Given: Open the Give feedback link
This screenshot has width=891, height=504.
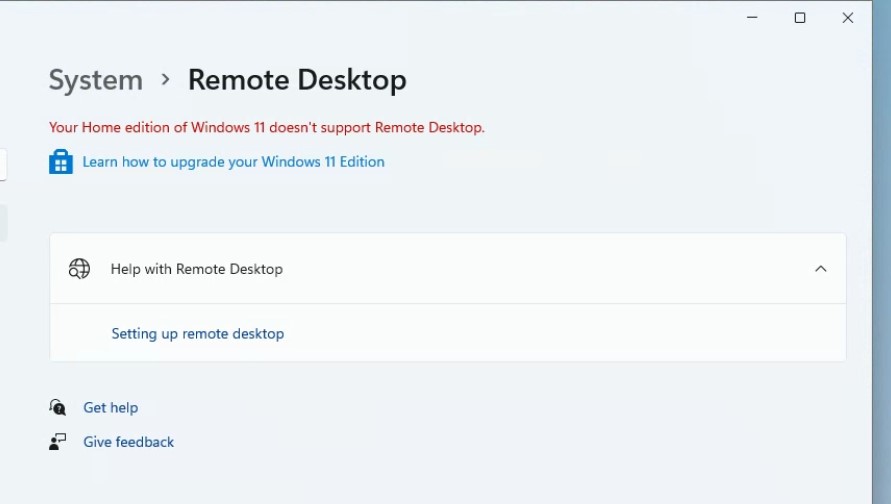Looking at the screenshot, I should [128, 442].
